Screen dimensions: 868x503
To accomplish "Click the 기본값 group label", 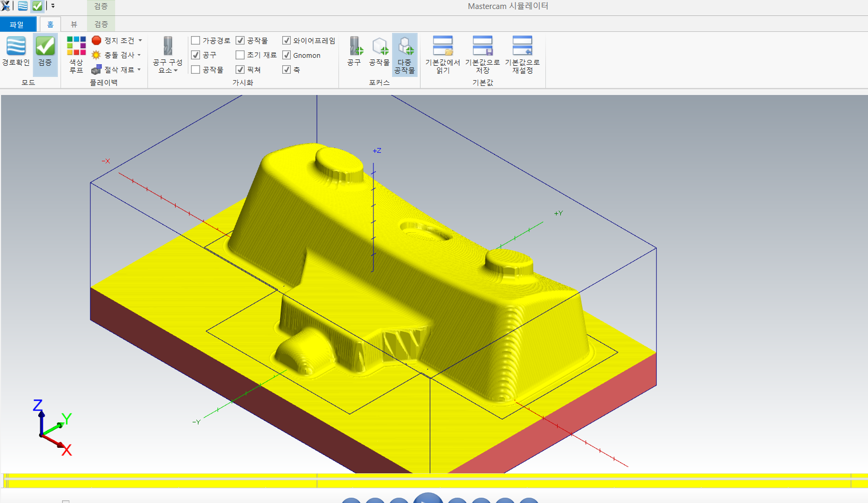I will 483,83.
